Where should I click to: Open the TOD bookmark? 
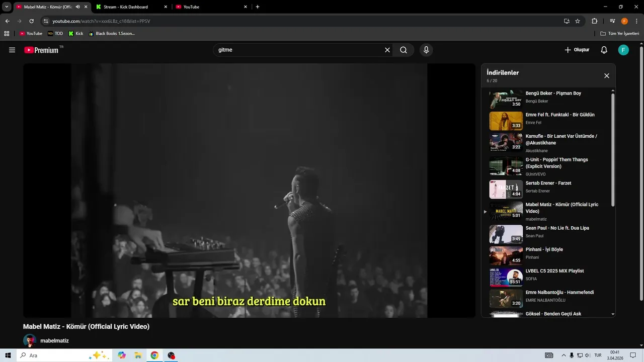pos(55,34)
